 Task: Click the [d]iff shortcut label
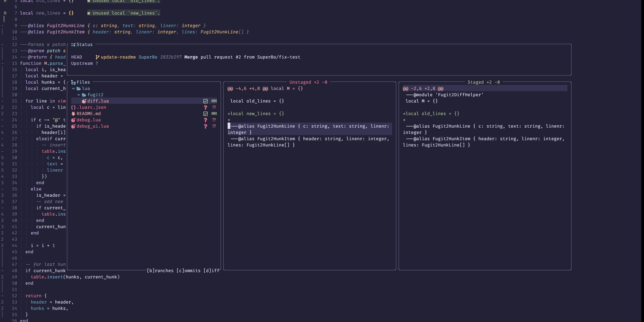click(x=211, y=271)
